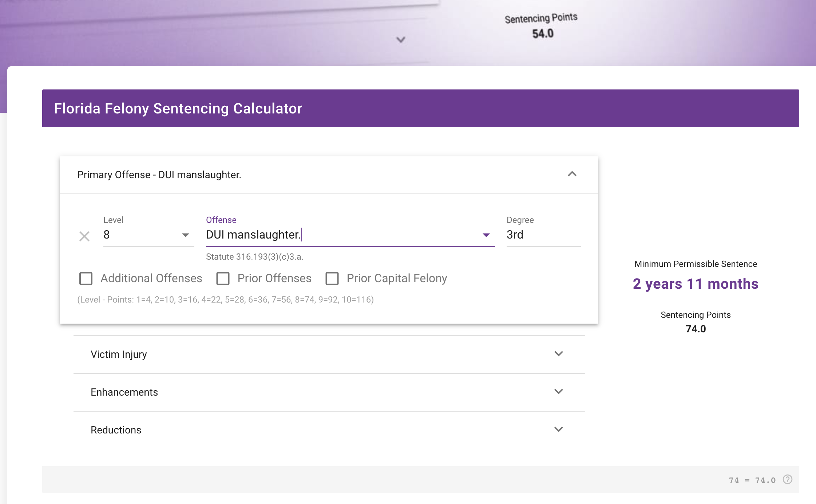This screenshot has width=816, height=504.
Task: Click the Level-Points legend text
Action: tap(225, 300)
